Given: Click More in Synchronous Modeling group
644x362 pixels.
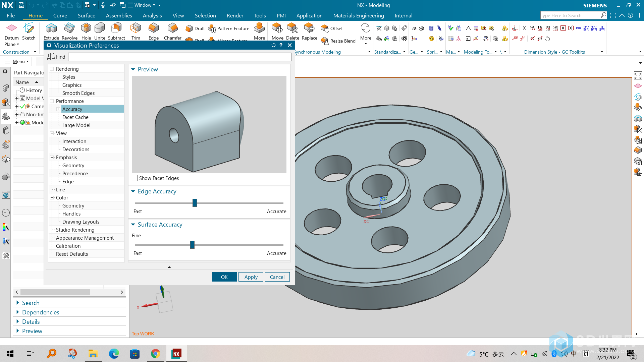Looking at the screenshot, I should point(366,34).
